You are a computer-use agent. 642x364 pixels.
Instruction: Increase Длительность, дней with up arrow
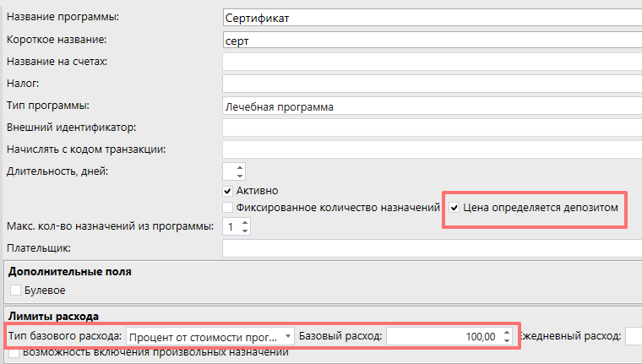tap(239, 167)
